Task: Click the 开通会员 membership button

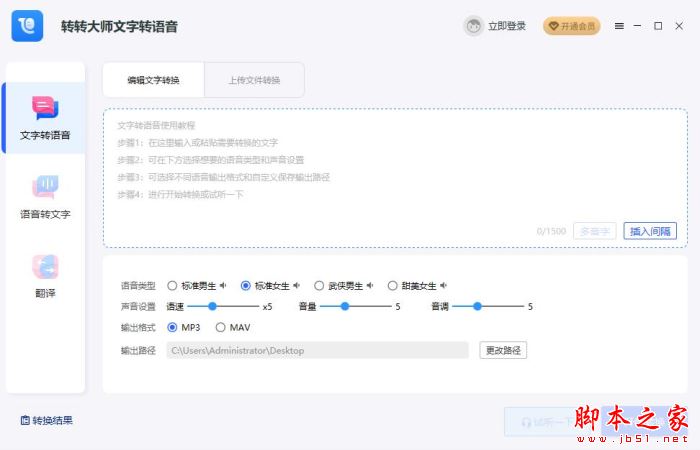Action: click(571, 26)
